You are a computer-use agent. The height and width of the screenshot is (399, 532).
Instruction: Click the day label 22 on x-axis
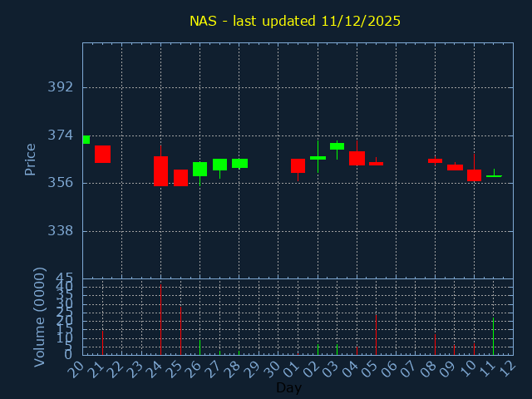115,368
